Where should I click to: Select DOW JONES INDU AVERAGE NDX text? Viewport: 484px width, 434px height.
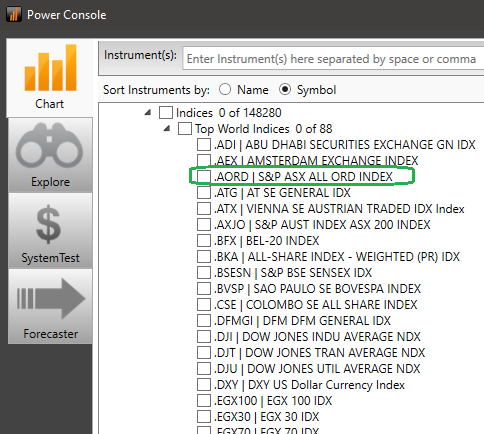coord(332,337)
